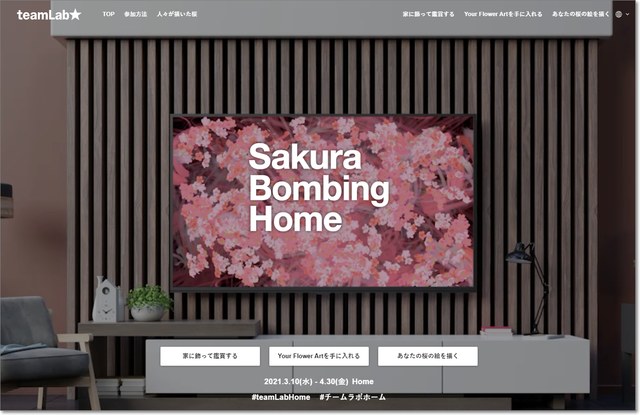The image size is (640, 415).
Task: Open the 参加方法 menu item
Action: click(135, 15)
